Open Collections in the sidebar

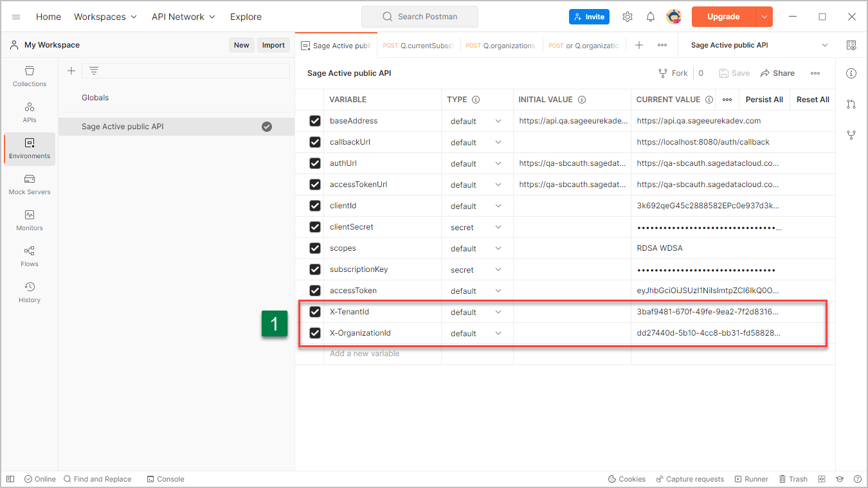(x=30, y=77)
